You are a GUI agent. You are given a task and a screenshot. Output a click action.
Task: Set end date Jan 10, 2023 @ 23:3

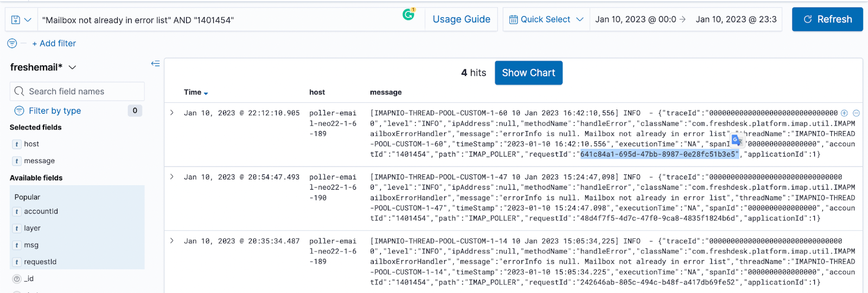736,19
